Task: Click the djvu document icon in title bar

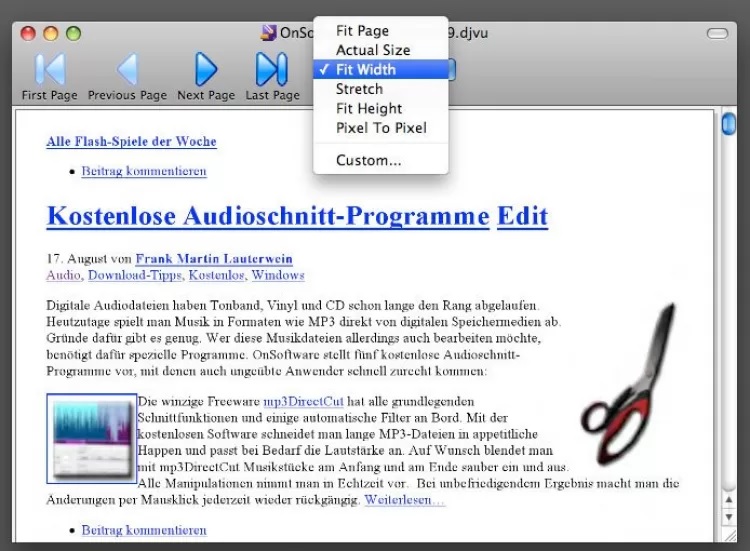Action: coord(269,33)
